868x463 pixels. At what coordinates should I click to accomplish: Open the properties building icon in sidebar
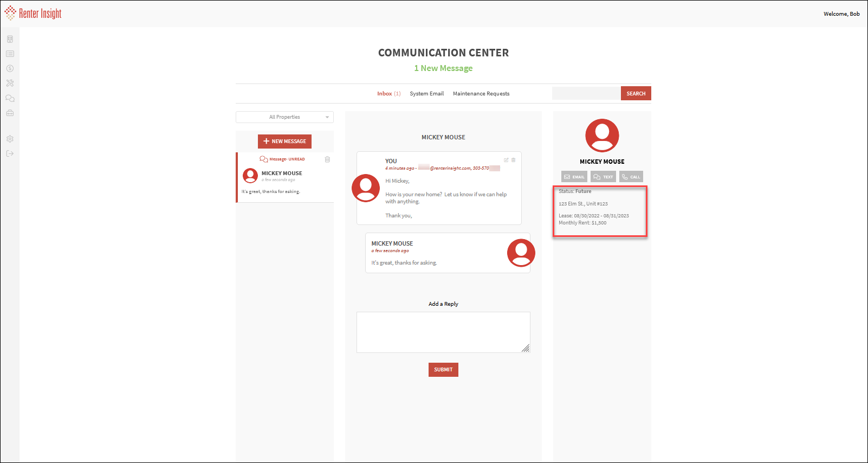point(10,39)
